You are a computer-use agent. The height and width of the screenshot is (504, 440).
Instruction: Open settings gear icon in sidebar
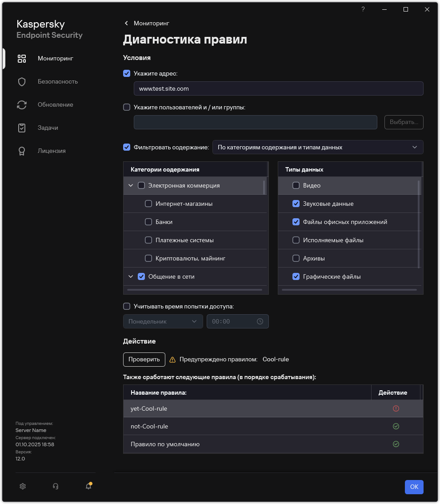click(23, 486)
